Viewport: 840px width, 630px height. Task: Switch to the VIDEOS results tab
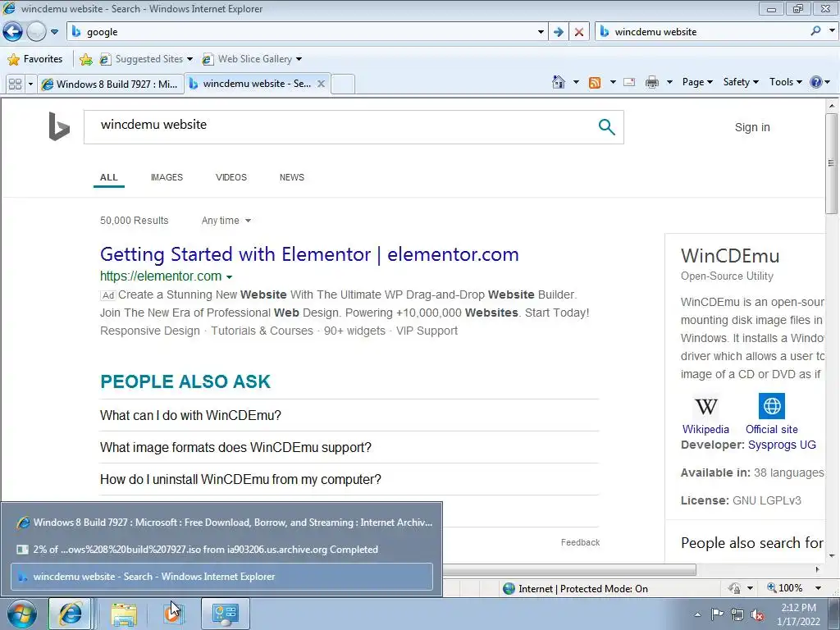tap(231, 177)
